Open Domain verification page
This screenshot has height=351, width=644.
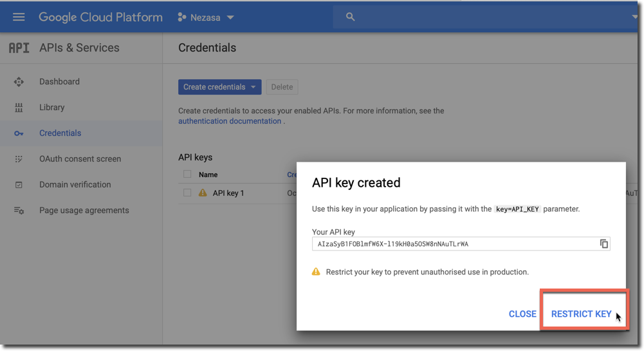point(75,185)
